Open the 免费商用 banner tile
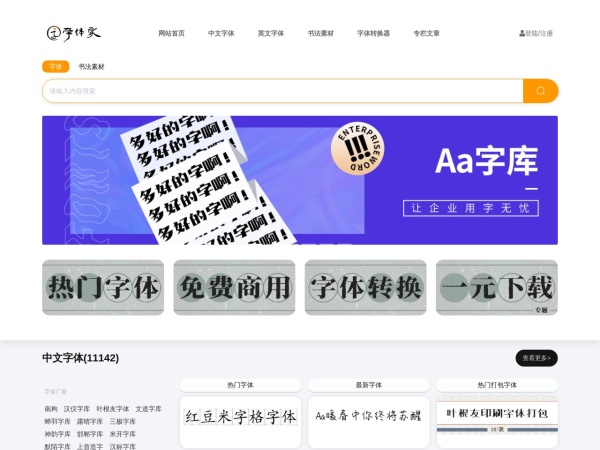Viewport: 600px width, 450px height. [x=234, y=288]
